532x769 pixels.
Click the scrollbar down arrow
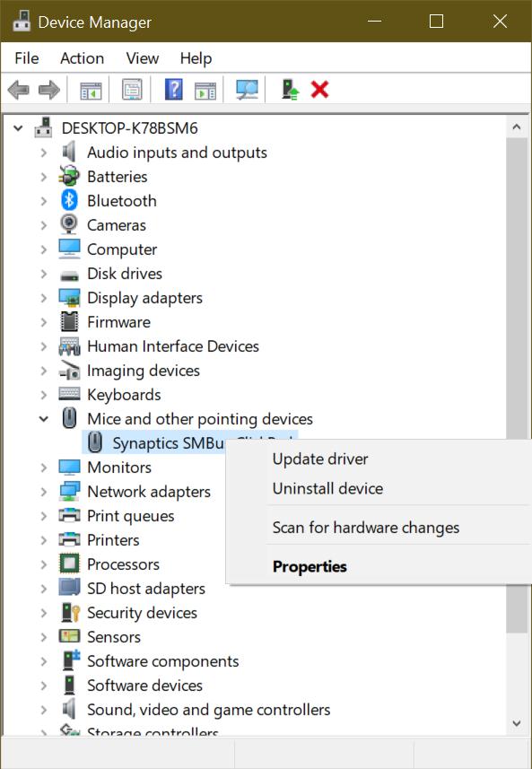(517, 723)
